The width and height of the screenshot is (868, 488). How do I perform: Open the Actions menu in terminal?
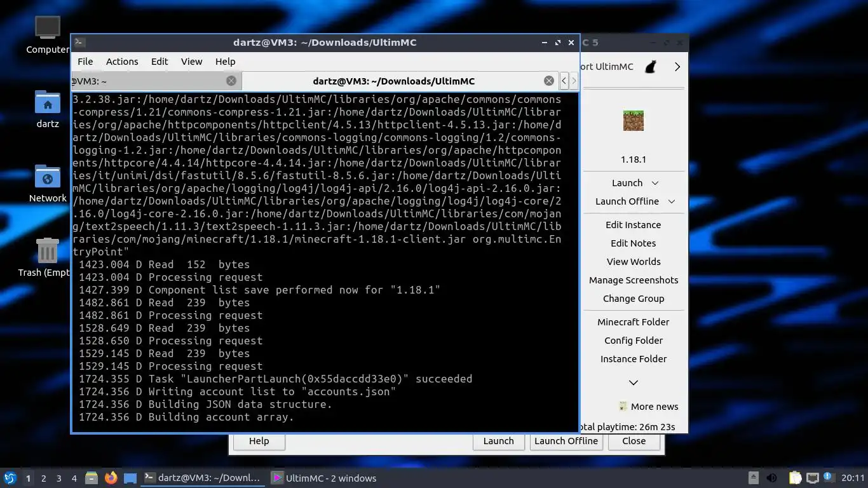[122, 62]
